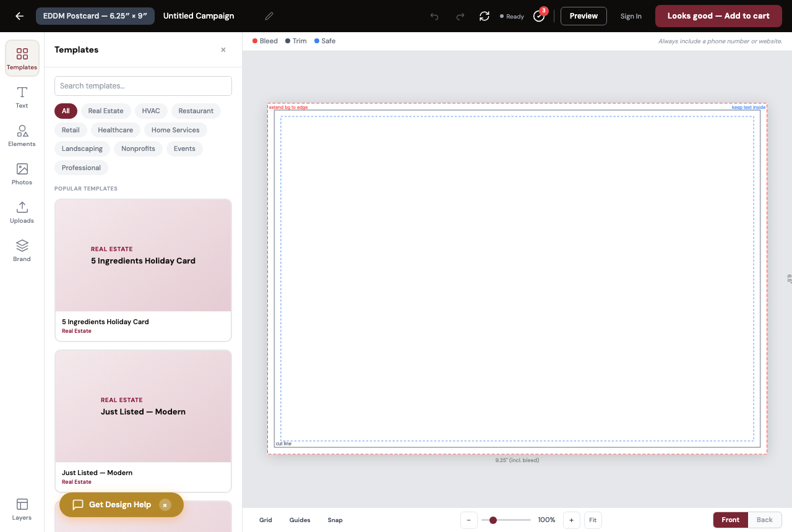
Task: Open the Templates sidebar panel
Action: coord(22,58)
